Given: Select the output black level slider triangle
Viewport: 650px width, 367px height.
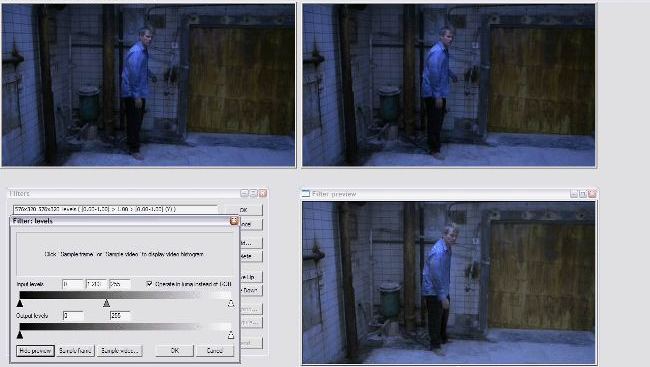Looking at the screenshot, I should [x=19, y=335].
